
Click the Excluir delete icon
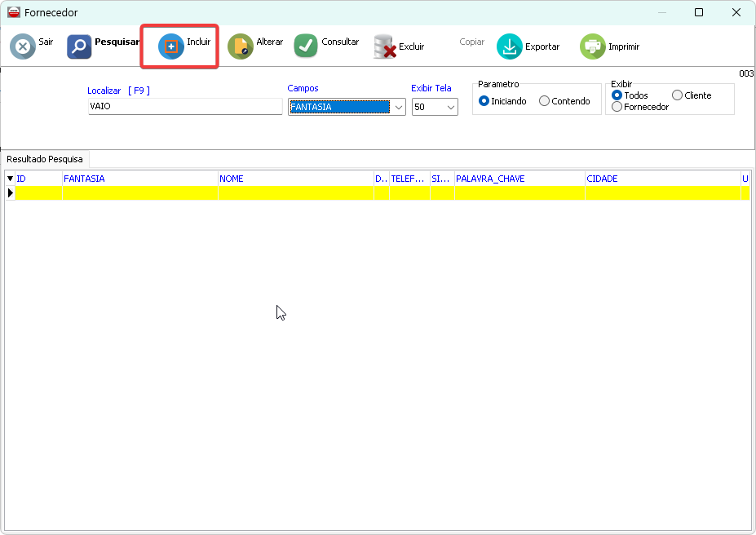point(385,47)
